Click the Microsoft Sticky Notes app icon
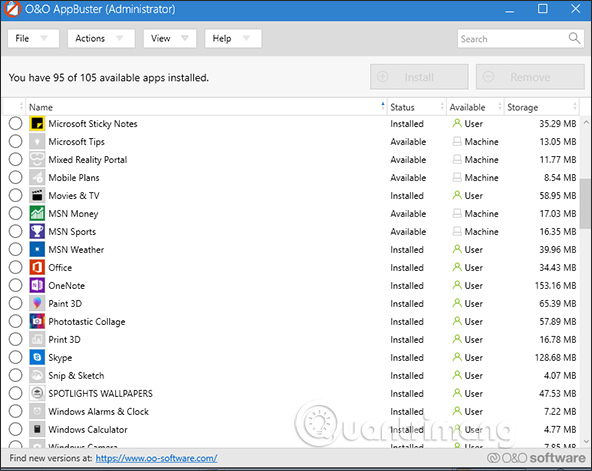592x471 pixels. [x=37, y=123]
